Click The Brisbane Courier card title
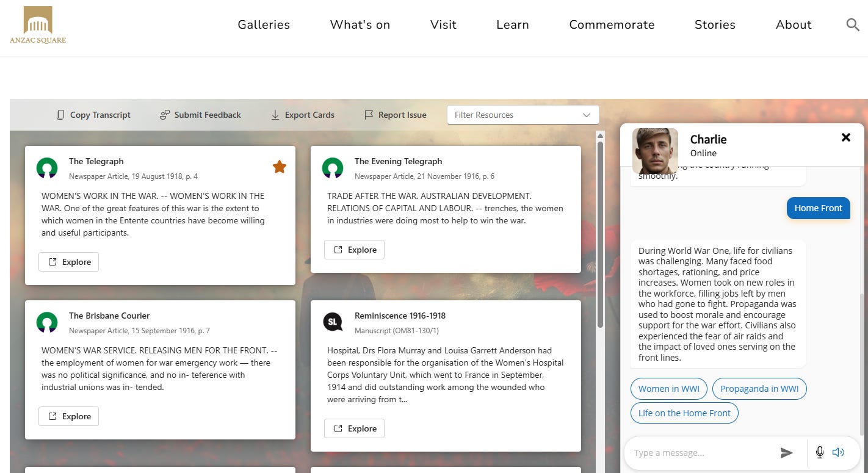This screenshot has width=868, height=473. pos(109,316)
